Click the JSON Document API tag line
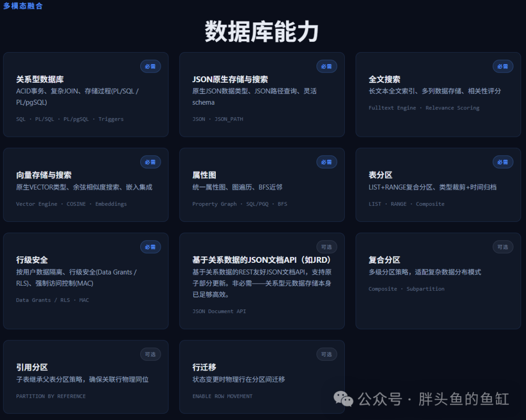The image size is (526, 420). coord(219,311)
